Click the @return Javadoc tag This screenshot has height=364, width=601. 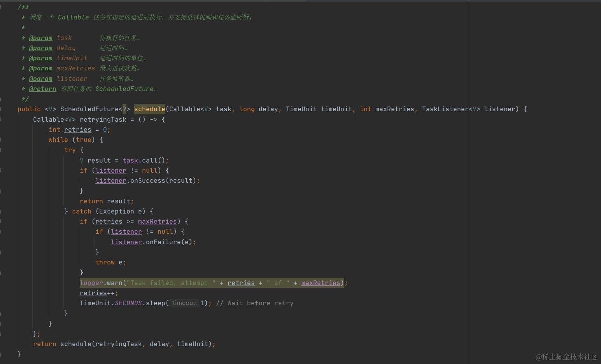pos(43,89)
